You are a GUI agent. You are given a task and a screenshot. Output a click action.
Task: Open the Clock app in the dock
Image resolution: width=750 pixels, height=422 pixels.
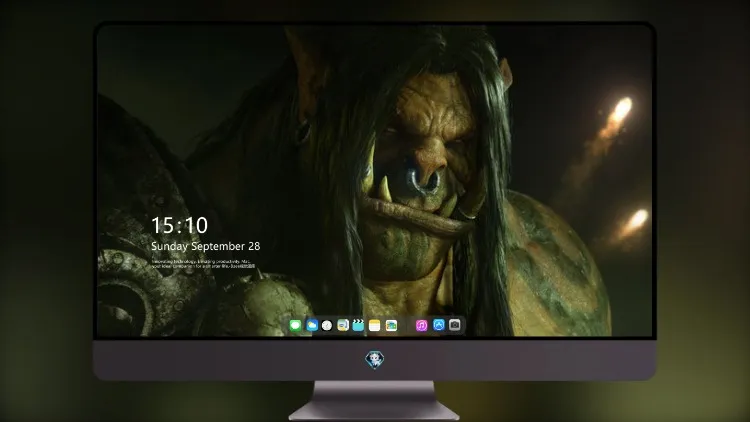pyautogui.click(x=327, y=325)
